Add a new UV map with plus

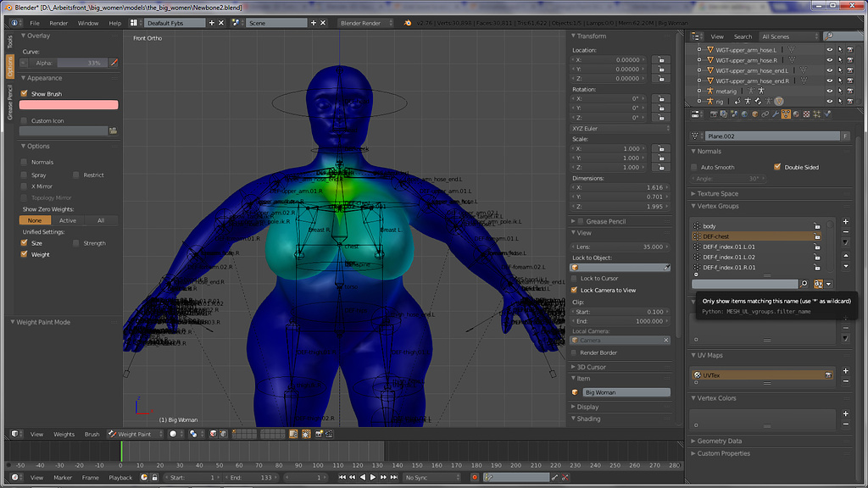[x=845, y=371]
